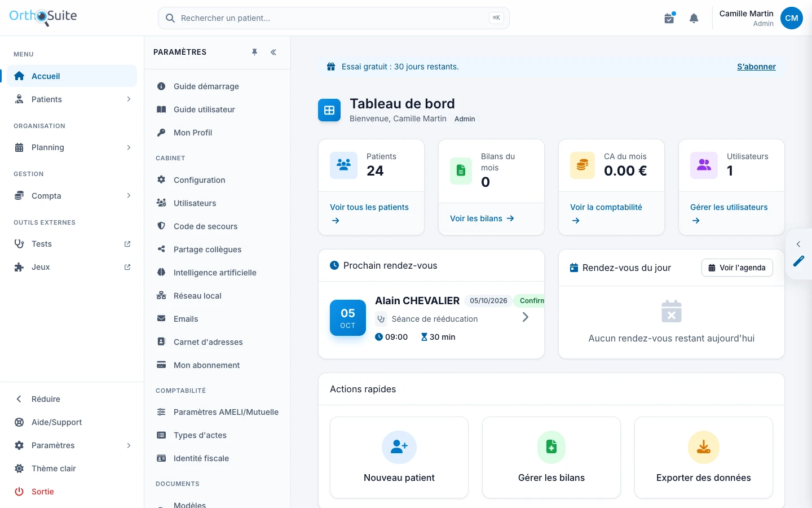Viewport: 812px width, 508px height.
Task: Click the Utilisateurs card purple icon
Action: pyautogui.click(x=704, y=165)
